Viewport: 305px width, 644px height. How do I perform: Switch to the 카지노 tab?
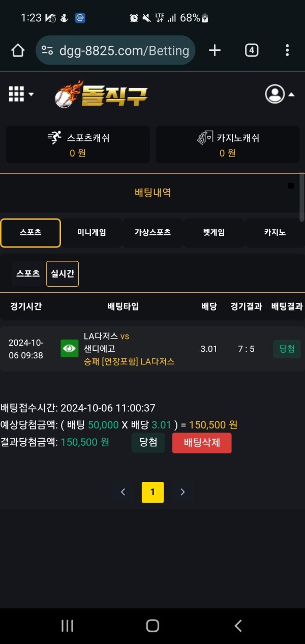coord(274,233)
